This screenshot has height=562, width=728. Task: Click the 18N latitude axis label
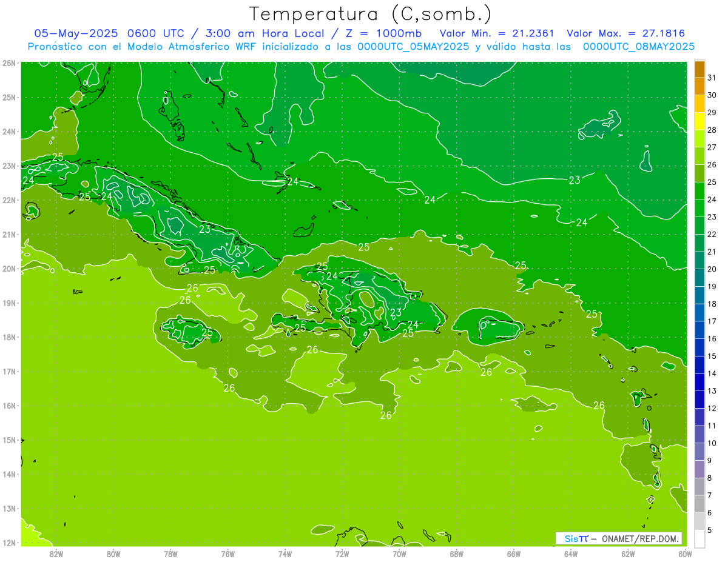coord(9,337)
